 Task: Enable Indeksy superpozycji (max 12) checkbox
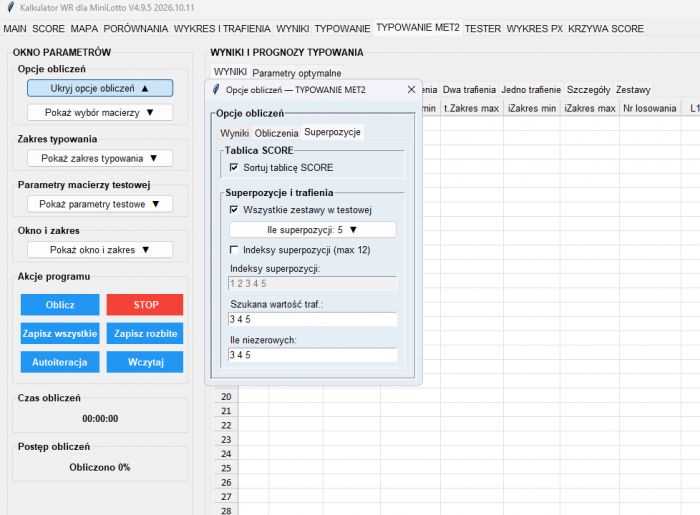[x=233, y=249]
